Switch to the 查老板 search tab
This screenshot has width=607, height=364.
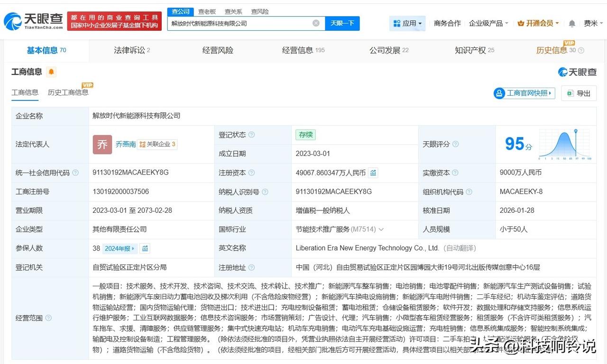point(207,11)
